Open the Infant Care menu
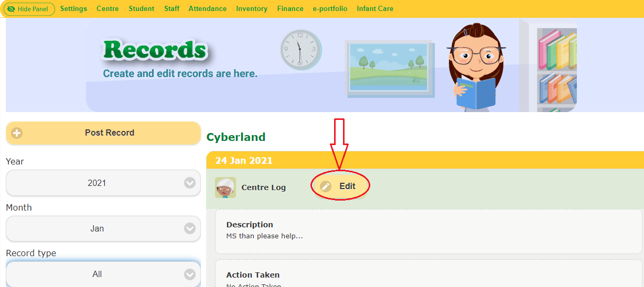The width and height of the screenshot is (644, 287). tap(375, 9)
